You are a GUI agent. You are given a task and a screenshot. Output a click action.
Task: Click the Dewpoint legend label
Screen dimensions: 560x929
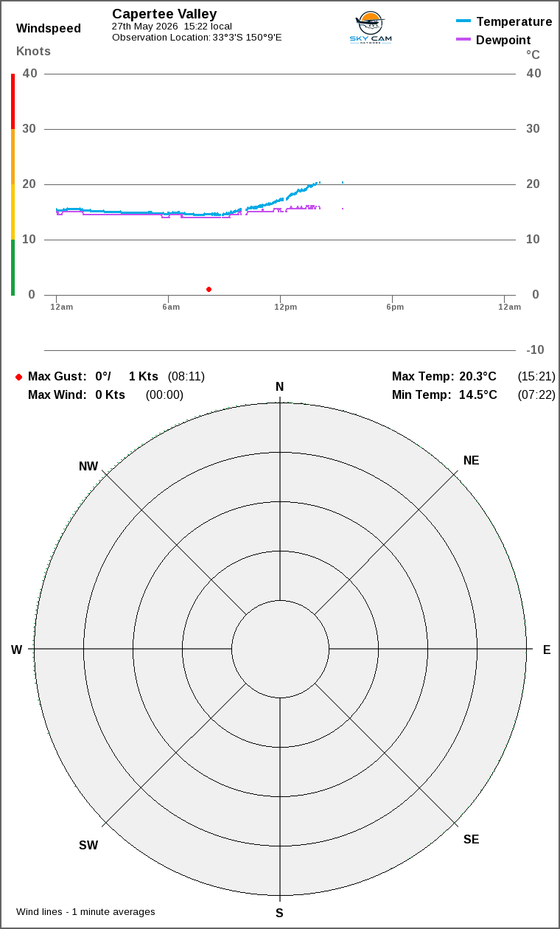503,40
